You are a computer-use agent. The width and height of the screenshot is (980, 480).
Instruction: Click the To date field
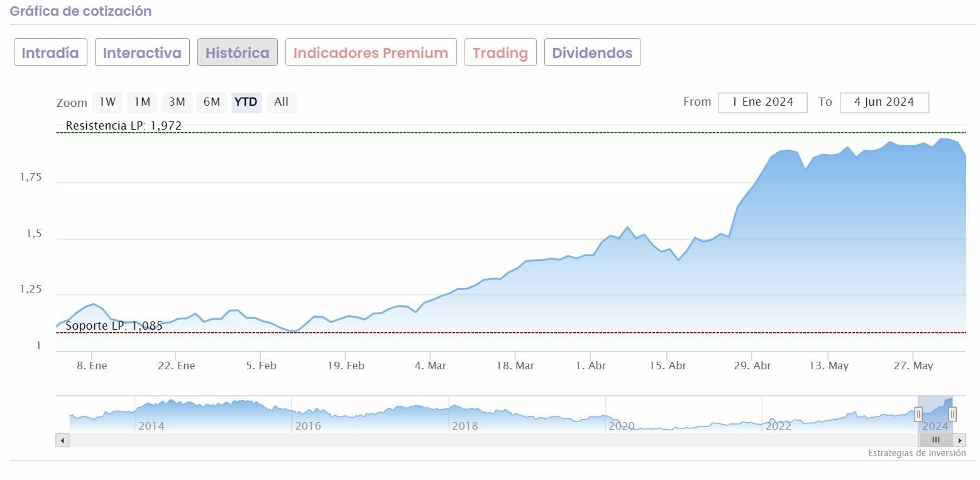click(884, 102)
